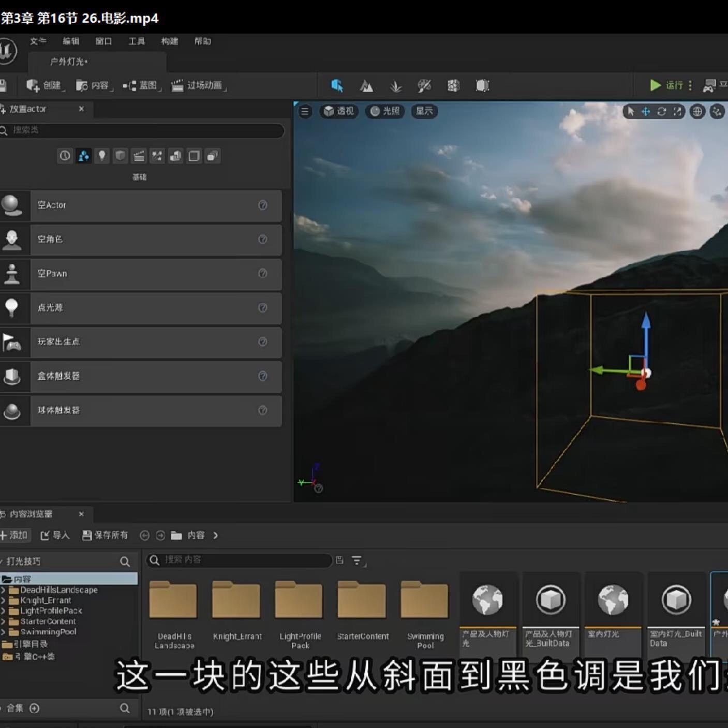Image resolution: width=728 pixels, height=728 pixels.
Task: Click the 导入 import button
Action: point(55,535)
